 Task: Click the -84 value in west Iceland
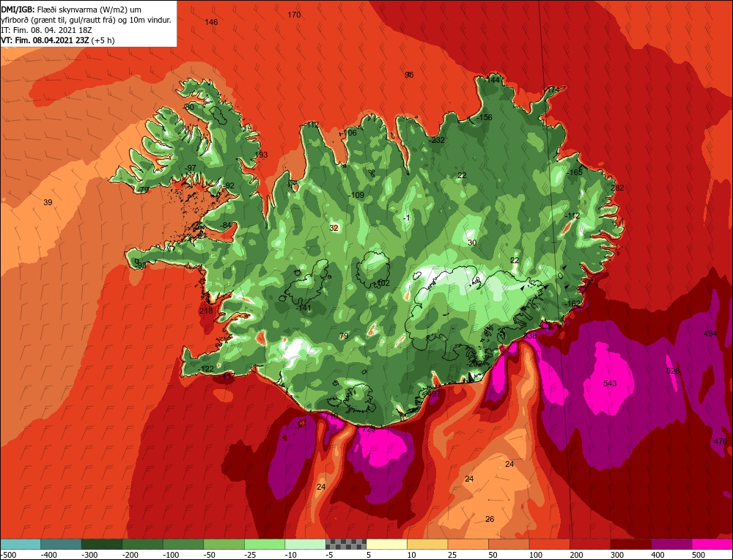click(226, 226)
